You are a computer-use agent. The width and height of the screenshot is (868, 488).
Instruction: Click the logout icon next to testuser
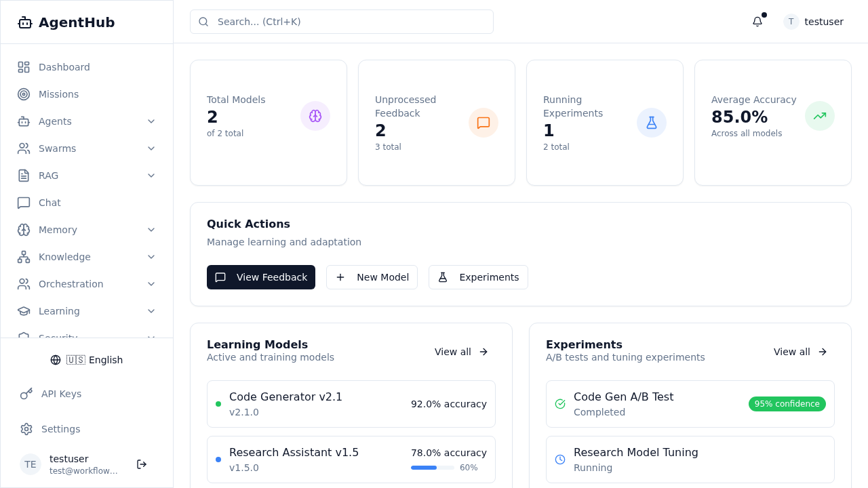[x=142, y=464]
